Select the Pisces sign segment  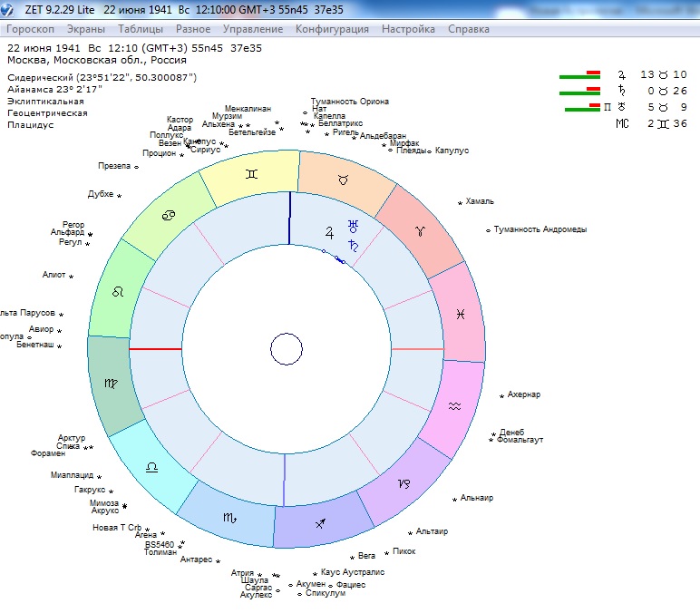[x=461, y=313]
